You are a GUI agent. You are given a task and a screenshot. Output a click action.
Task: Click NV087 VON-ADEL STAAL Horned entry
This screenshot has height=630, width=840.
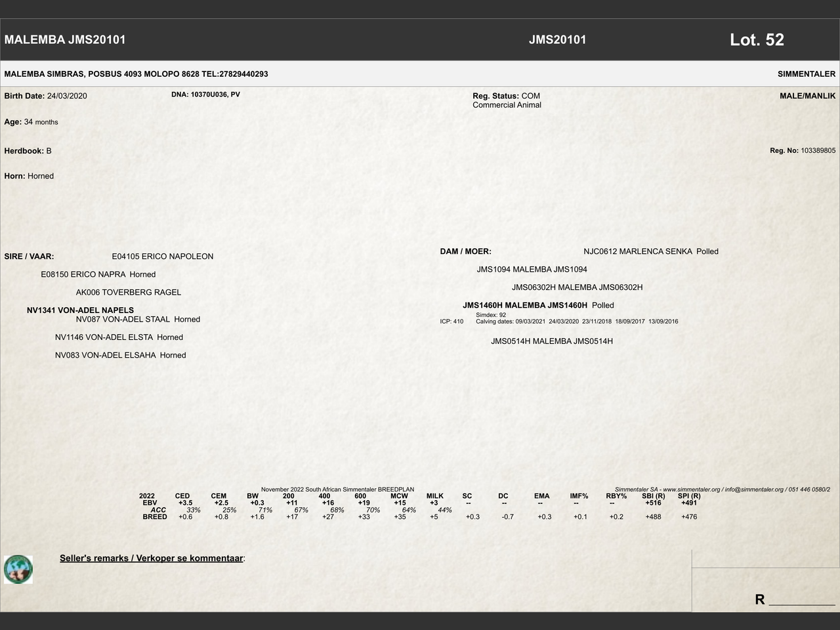click(x=138, y=320)
